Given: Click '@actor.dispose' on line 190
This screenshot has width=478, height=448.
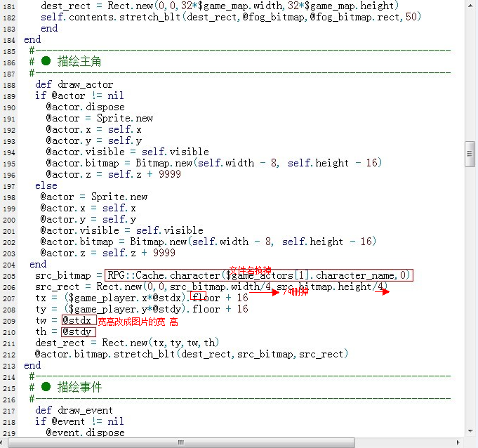Looking at the screenshot, I should (86, 107).
